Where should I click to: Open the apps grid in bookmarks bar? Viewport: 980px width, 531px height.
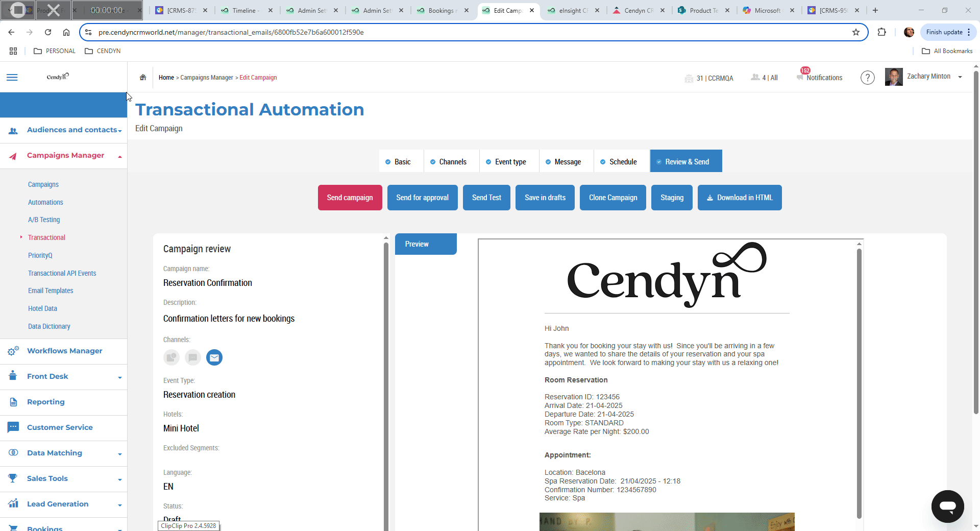(13, 51)
